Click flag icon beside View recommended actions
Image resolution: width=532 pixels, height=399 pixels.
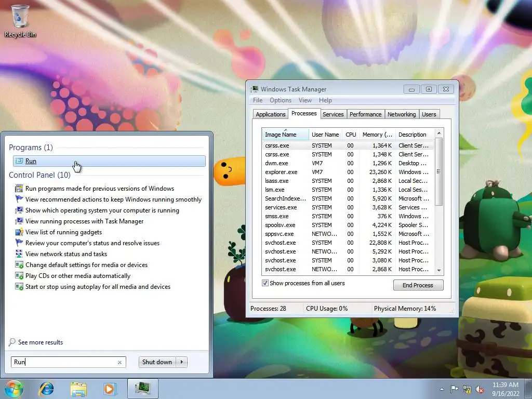point(19,199)
